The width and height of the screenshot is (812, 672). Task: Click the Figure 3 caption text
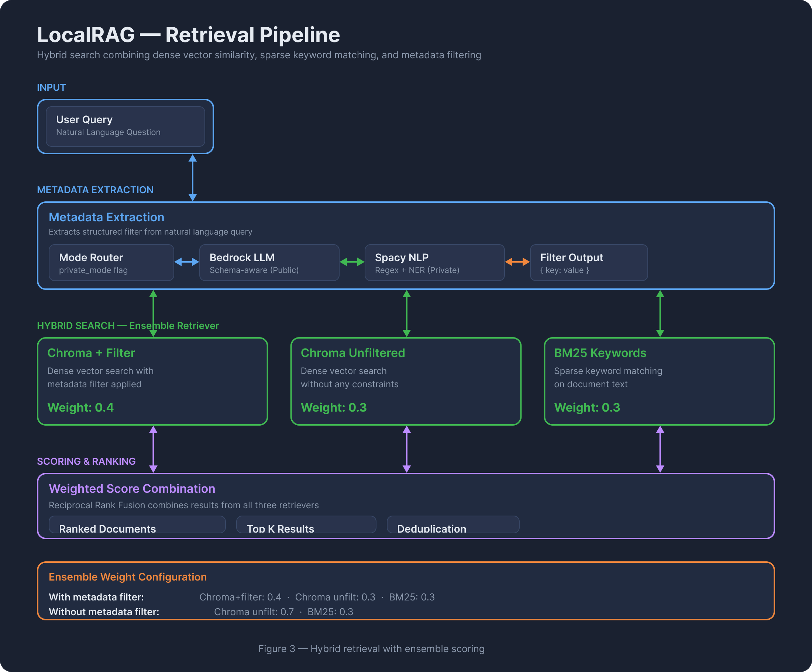point(371,648)
